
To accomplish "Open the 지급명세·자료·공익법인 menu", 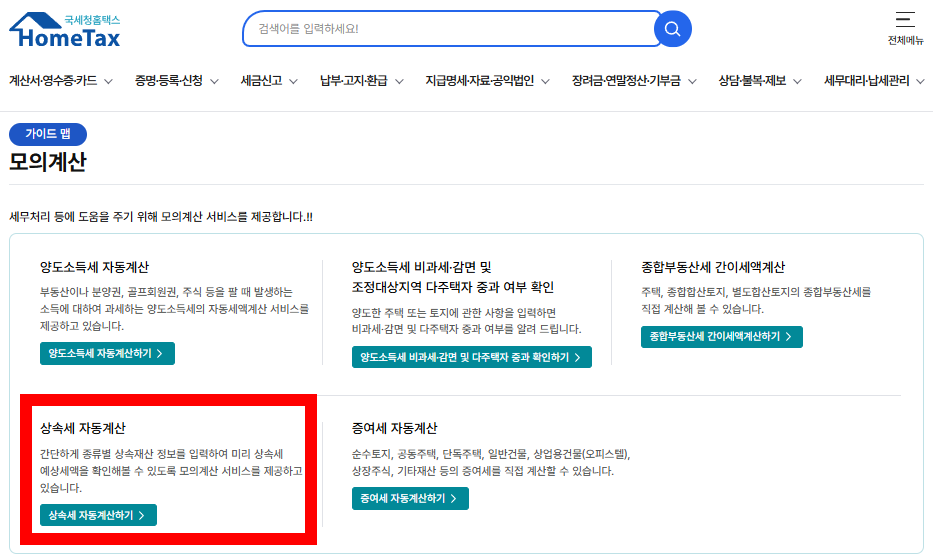I will (x=480, y=80).
